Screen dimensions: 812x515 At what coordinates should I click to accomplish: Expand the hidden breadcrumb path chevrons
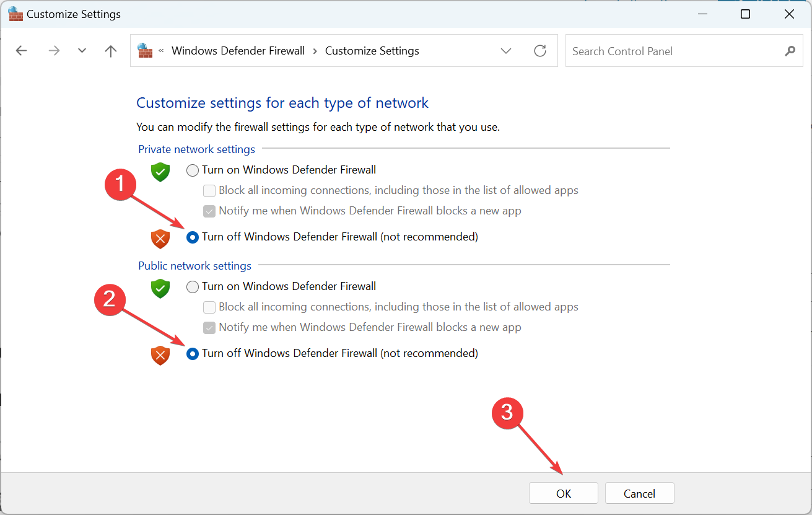[x=162, y=51]
